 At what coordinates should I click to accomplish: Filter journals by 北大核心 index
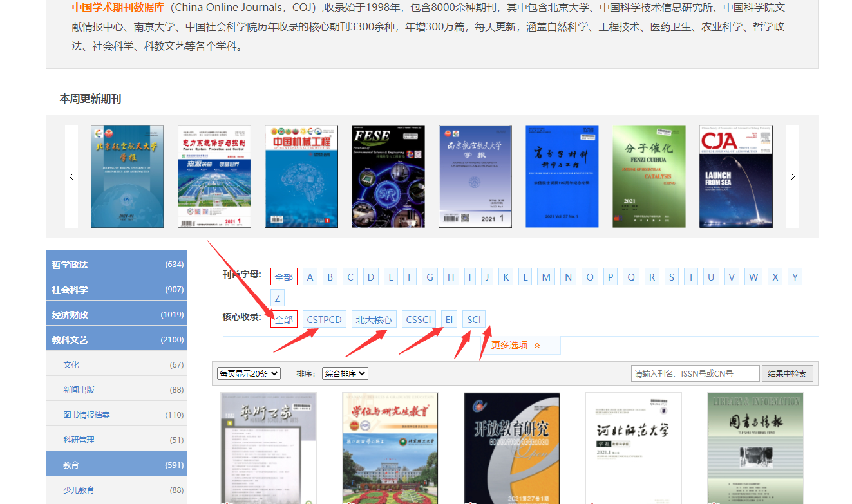coord(374,319)
